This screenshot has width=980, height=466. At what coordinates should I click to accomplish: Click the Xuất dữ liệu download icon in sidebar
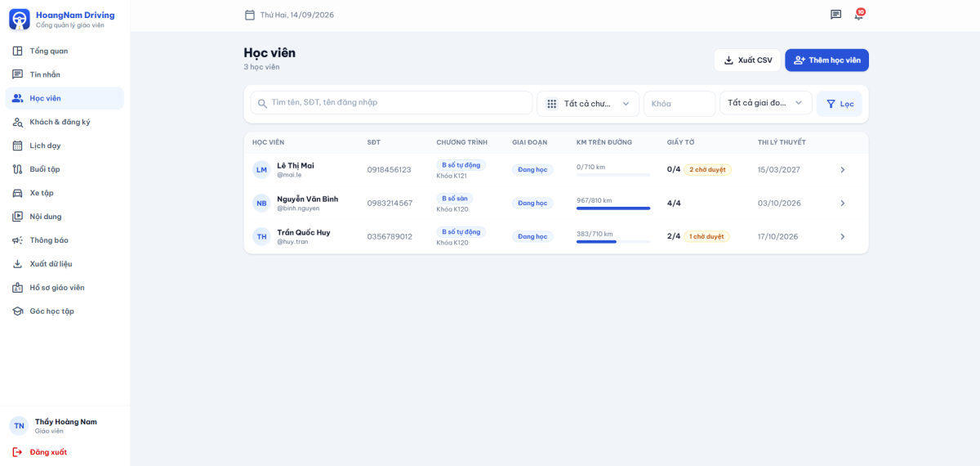tap(17, 264)
